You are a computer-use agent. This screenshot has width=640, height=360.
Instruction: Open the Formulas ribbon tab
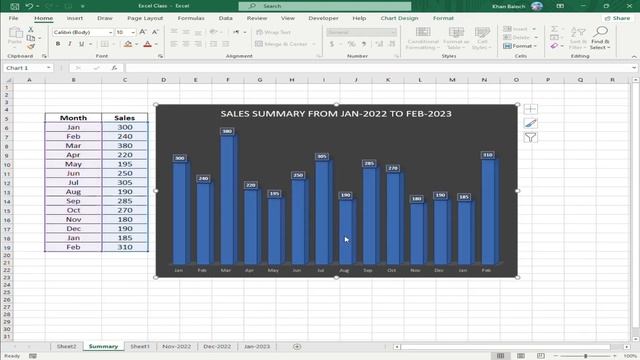tap(191, 18)
